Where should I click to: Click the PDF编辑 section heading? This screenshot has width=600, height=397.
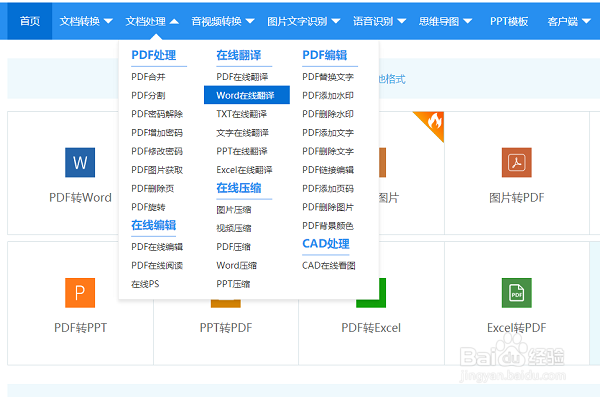click(x=325, y=55)
